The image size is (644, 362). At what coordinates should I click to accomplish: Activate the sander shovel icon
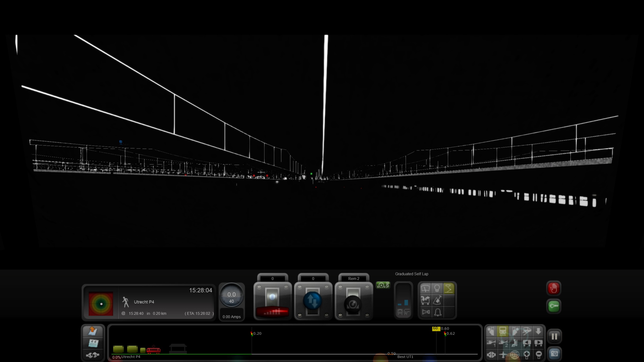pyautogui.click(x=437, y=300)
